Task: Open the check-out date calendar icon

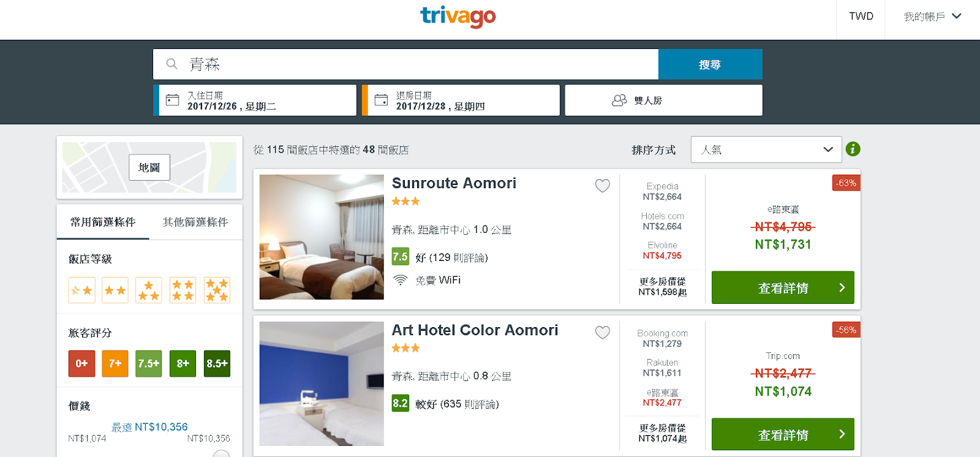Action: click(x=381, y=100)
